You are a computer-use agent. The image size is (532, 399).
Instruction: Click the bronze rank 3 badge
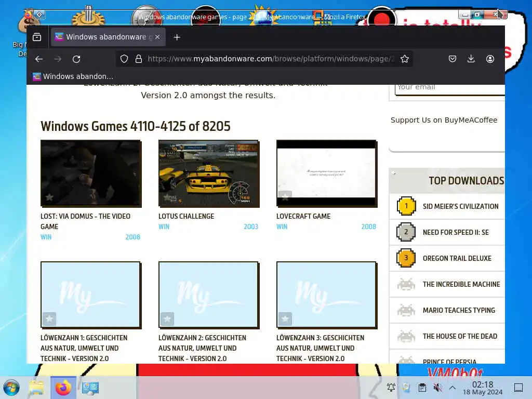pos(406,258)
